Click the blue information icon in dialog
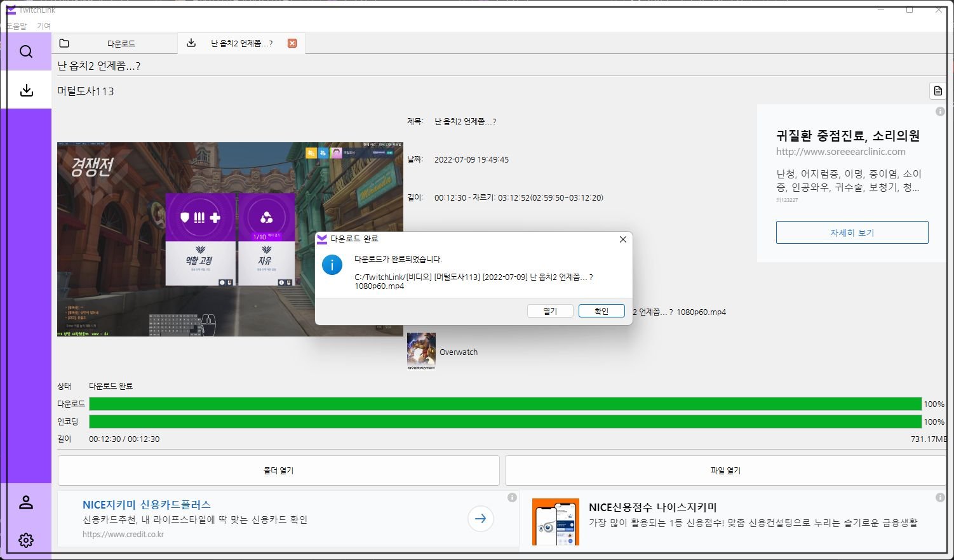 pyautogui.click(x=332, y=265)
